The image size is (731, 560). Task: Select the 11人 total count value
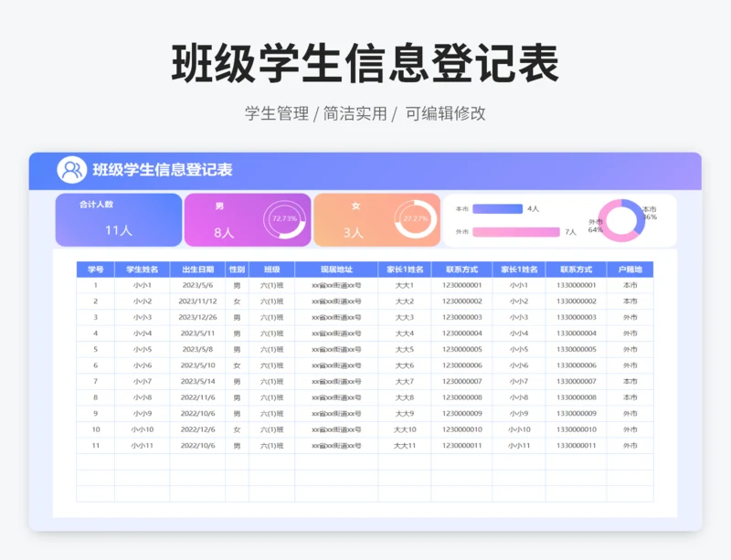(x=119, y=230)
